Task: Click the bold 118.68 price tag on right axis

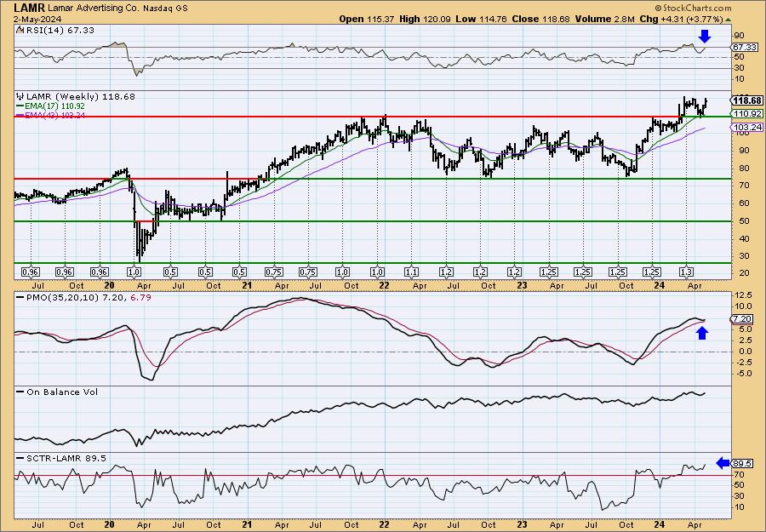Action: click(747, 100)
